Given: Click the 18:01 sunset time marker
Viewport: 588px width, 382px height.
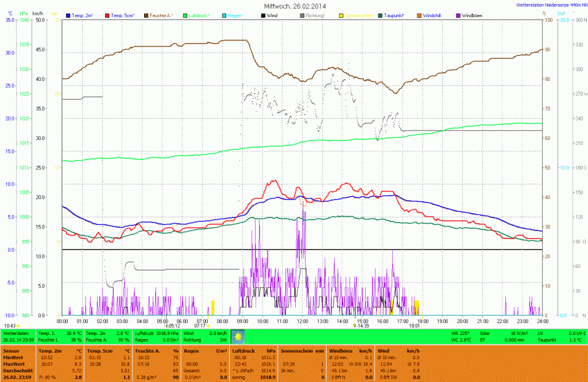Looking at the screenshot, I should coord(415,326).
